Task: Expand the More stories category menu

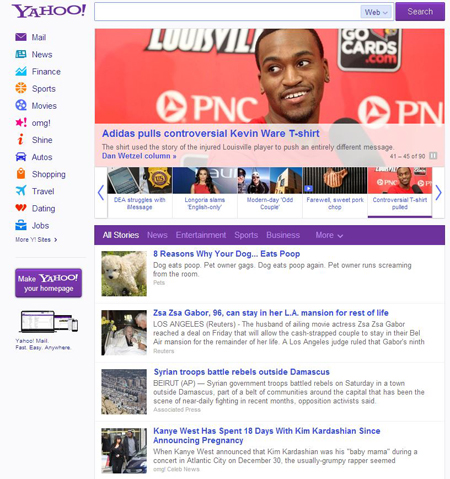Action: 329,235
